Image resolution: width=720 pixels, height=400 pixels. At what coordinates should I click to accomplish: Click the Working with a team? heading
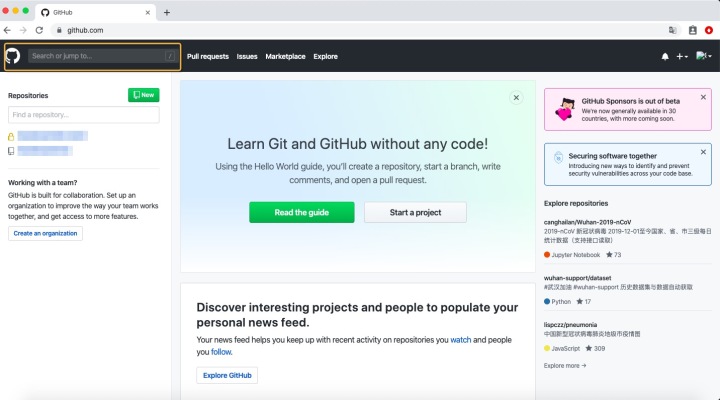(43, 182)
